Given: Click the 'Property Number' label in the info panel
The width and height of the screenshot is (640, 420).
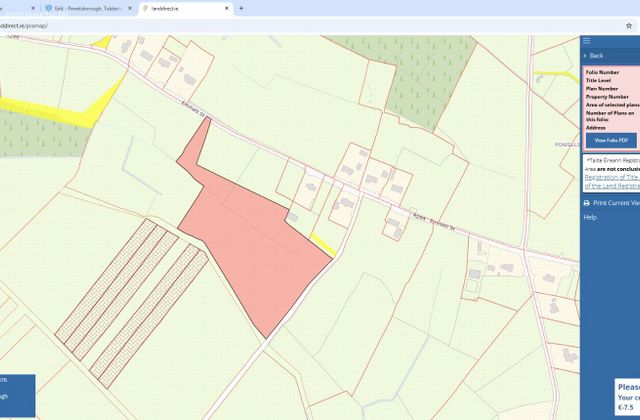Looking at the screenshot, I should coord(607,97).
